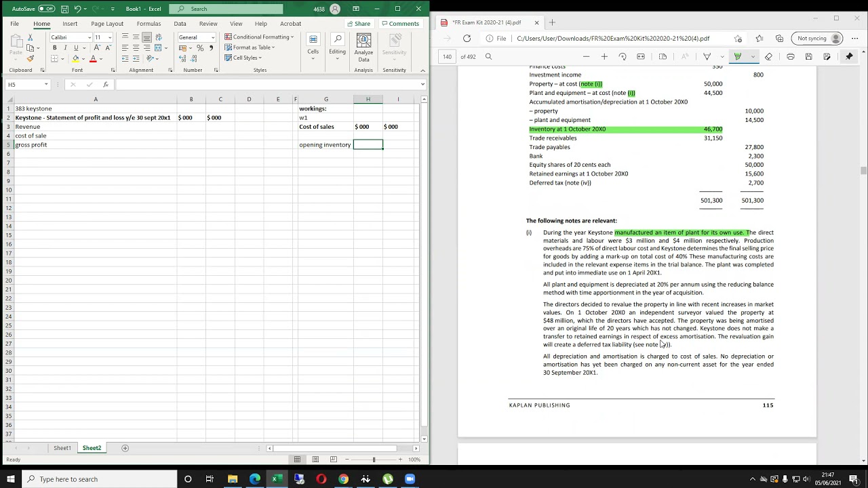Open the Comments pane in Excel
The width and height of the screenshot is (868, 488).
(400, 24)
